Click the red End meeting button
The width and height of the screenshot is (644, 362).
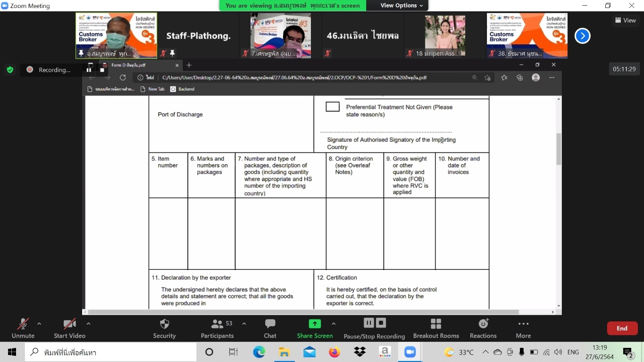pos(622,328)
